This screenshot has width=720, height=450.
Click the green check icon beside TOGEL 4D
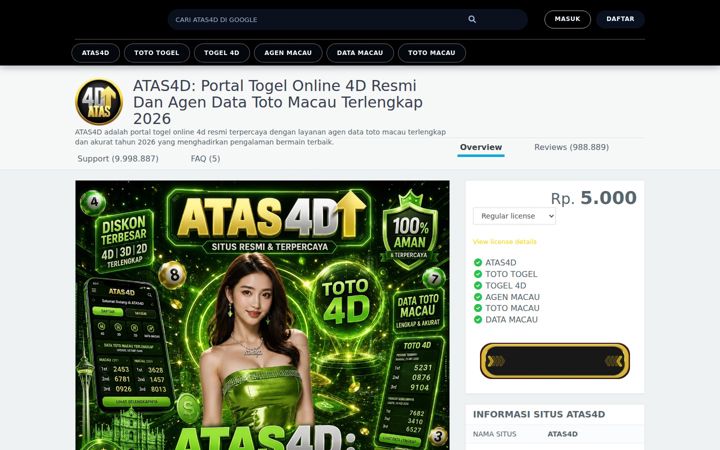[478, 286]
